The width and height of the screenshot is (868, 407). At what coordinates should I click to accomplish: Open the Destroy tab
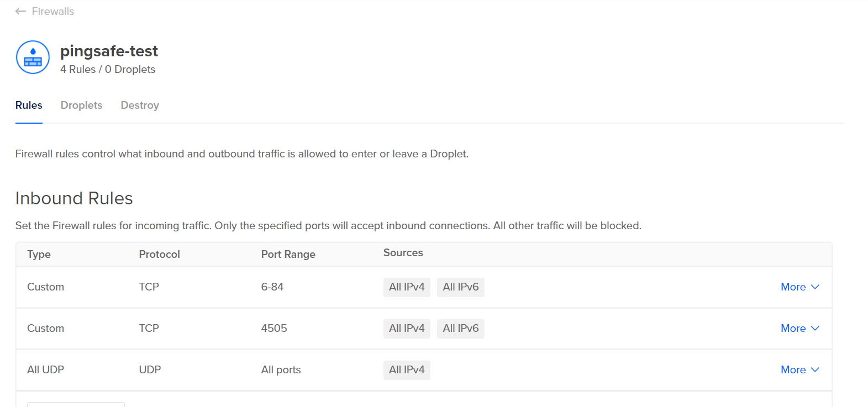[140, 105]
